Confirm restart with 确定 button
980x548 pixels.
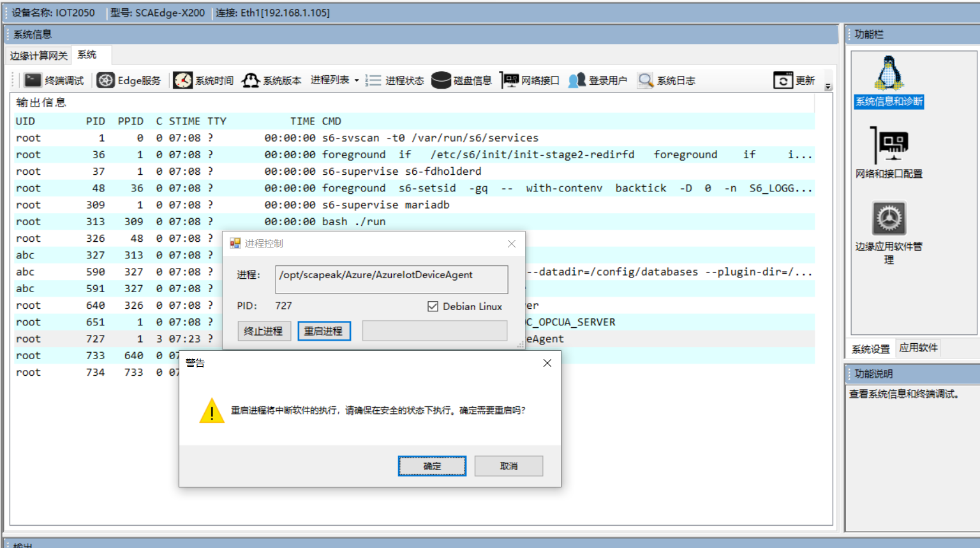(432, 466)
